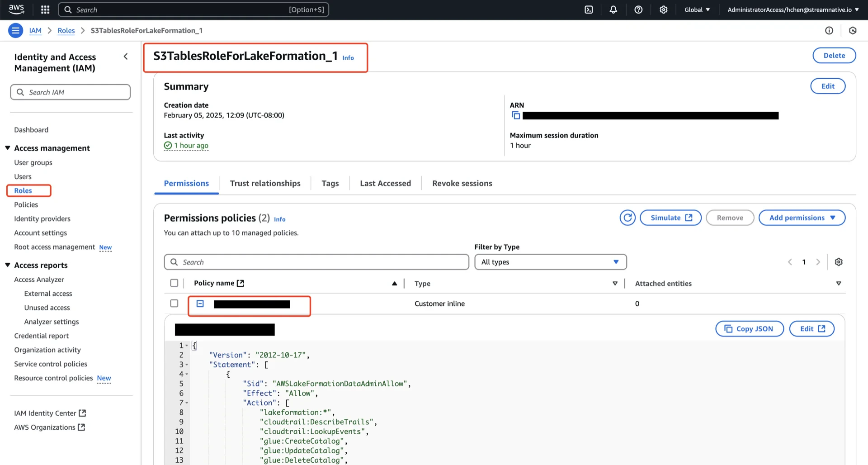Image resolution: width=868 pixels, height=465 pixels.
Task: Open the console settings gear in top bar
Action: click(663, 9)
